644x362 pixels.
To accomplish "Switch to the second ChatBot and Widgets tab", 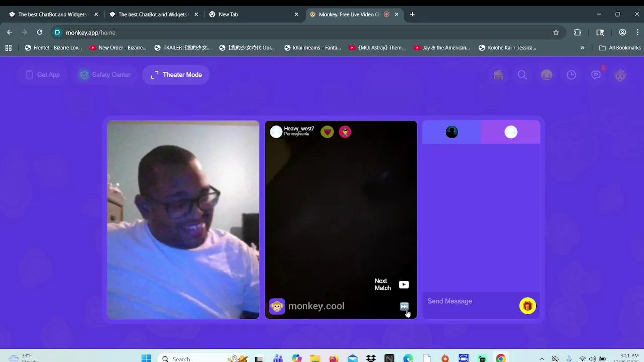I will point(152,14).
